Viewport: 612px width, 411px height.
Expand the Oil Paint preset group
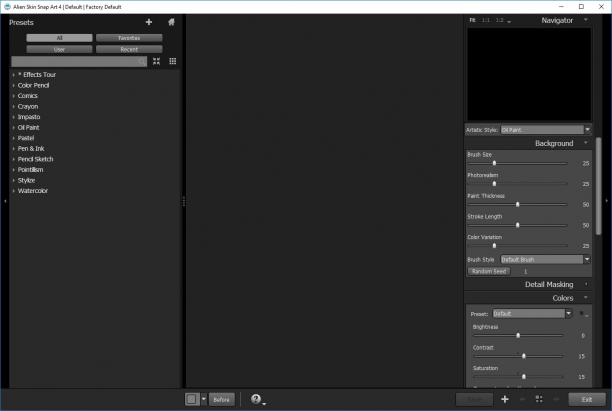pyautogui.click(x=13, y=127)
